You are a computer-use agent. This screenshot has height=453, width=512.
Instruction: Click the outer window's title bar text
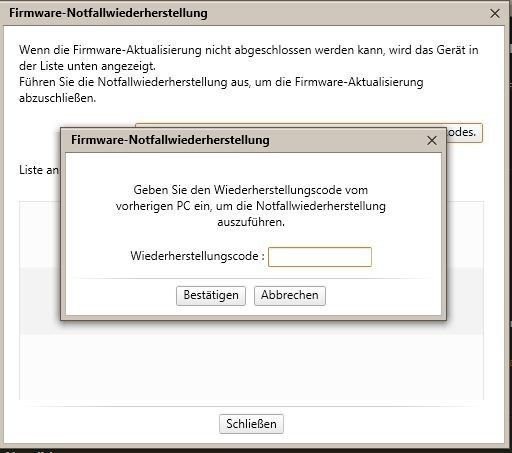[x=108, y=13]
